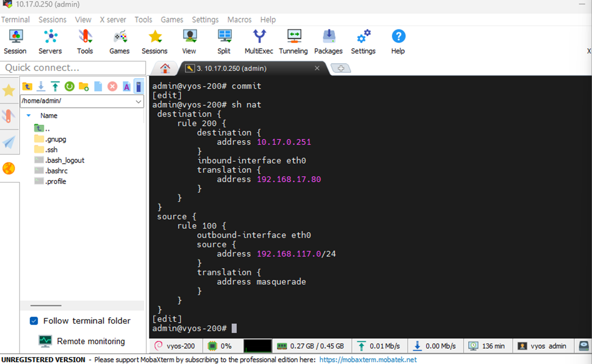592x364 pixels.
Task: Click the text file 'A' icon in SFTP toolbar
Action: click(x=127, y=86)
